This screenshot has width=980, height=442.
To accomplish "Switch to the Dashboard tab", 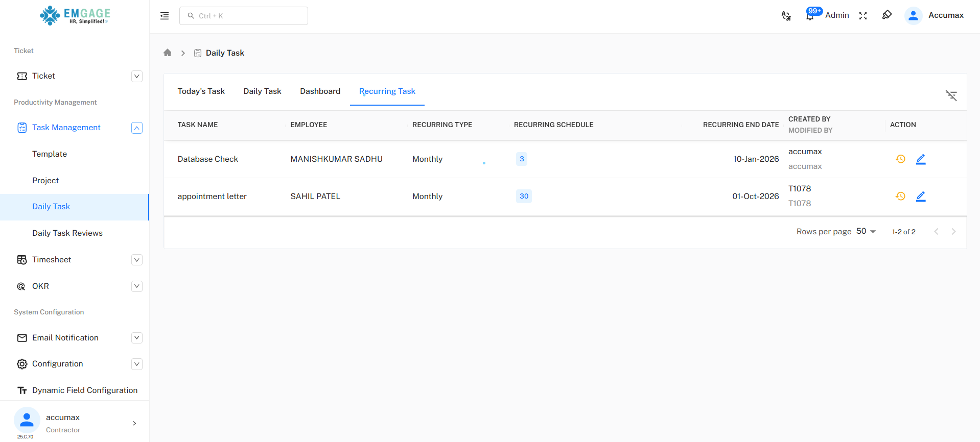I will coord(320,91).
